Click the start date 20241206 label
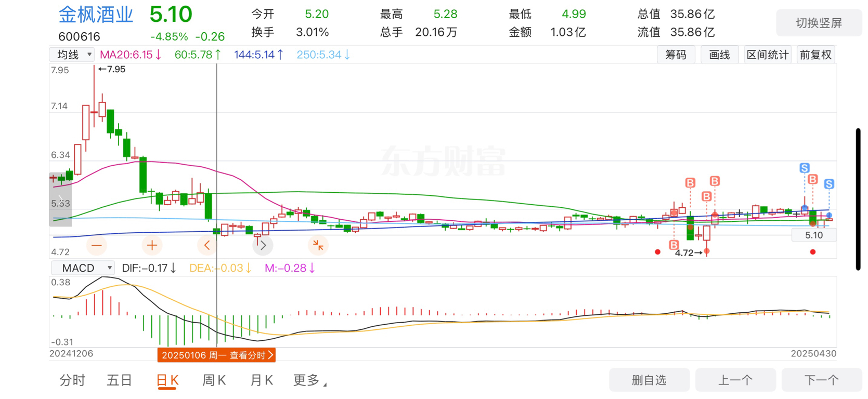The width and height of the screenshot is (868, 399). (x=71, y=354)
